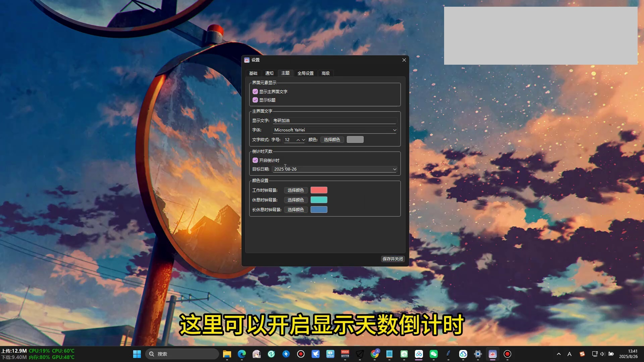Click the teal 休息时钟背景 color swatch
This screenshot has height=362, width=644.
tap(319, 200)
